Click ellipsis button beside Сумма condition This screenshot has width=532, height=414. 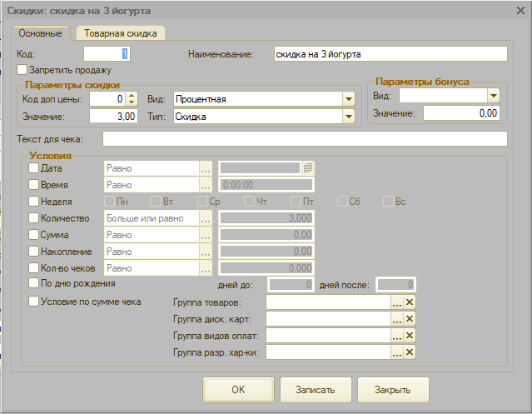pyautogui.click(x=205, y=235)
